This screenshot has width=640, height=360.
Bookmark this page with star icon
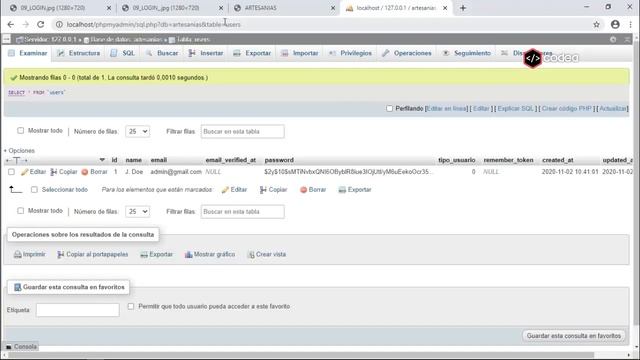(x=596, y=24)
